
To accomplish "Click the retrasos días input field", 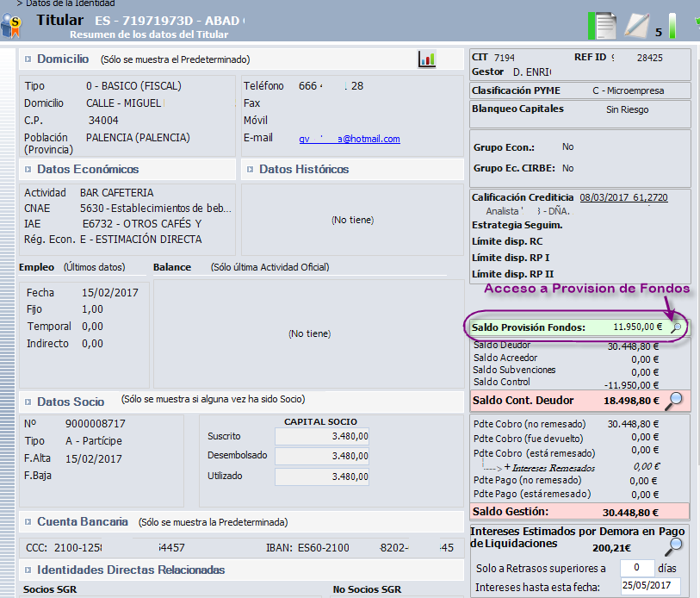I will tap(637, 568).
